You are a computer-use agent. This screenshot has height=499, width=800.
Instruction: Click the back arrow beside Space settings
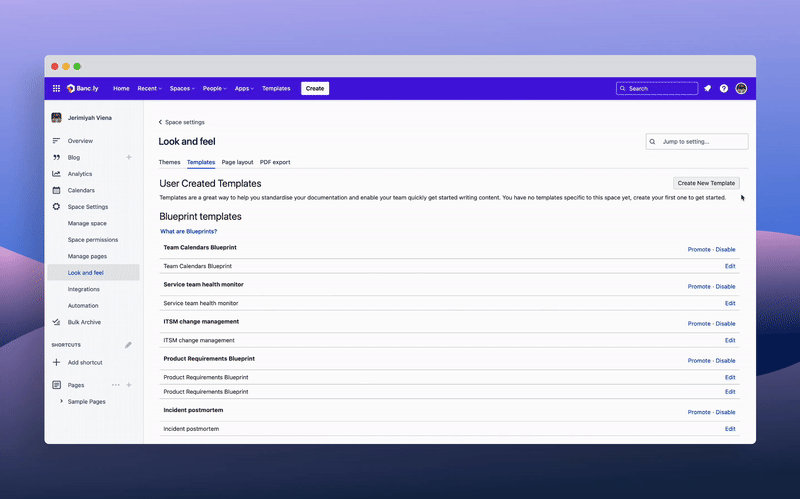160,122
